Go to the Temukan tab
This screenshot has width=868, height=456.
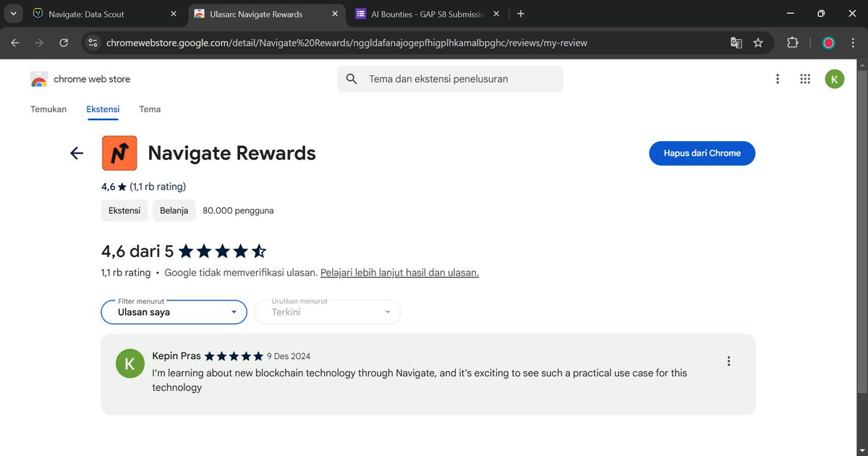[x=48, y=109]
